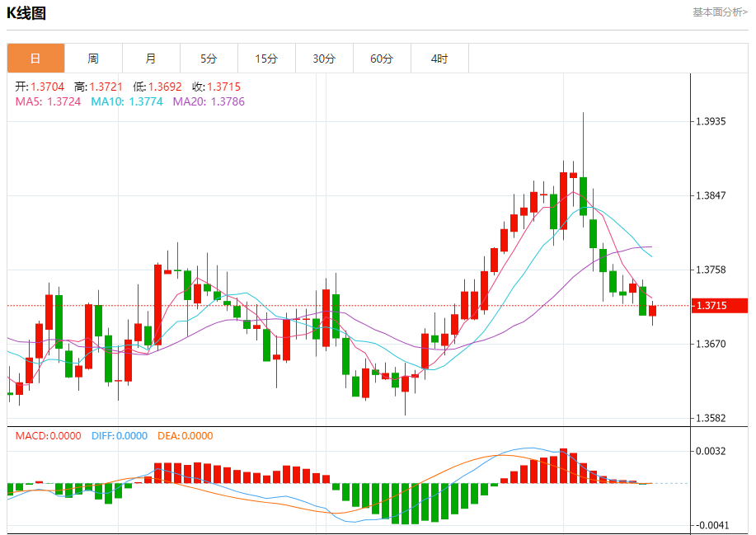756x535 pixels.
Task: Click the red 1.3715 current price tag
Action: [x=720, y=306]
